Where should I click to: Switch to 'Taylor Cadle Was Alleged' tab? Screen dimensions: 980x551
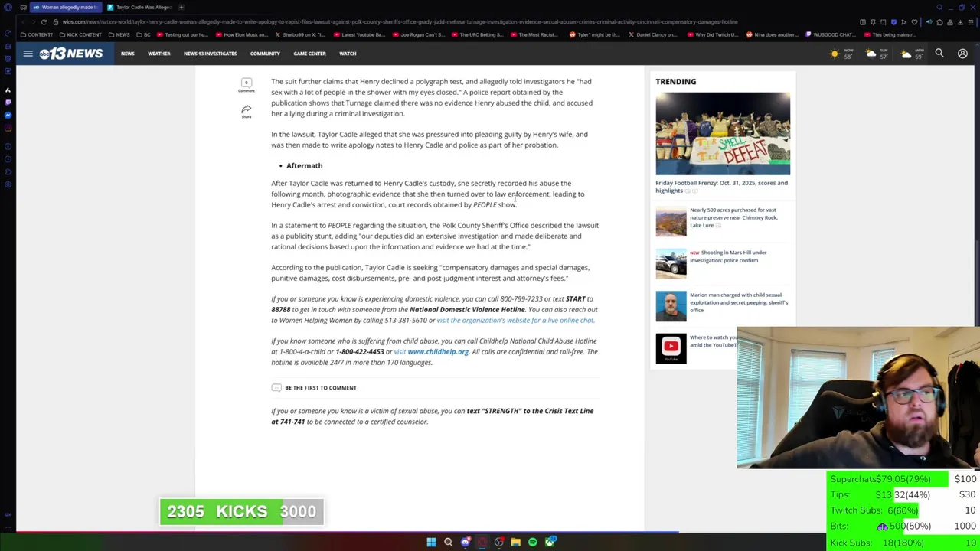click(x=139, y=7)
